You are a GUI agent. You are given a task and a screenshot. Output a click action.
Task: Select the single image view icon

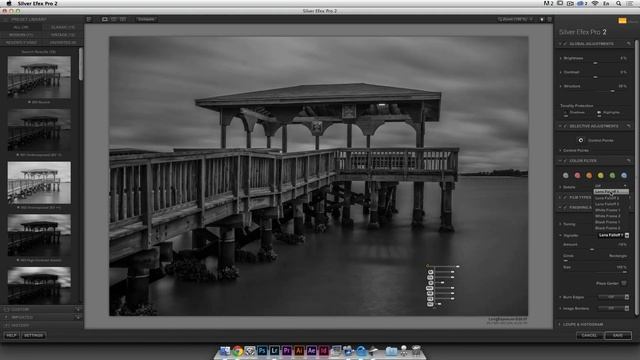[105, 19]
